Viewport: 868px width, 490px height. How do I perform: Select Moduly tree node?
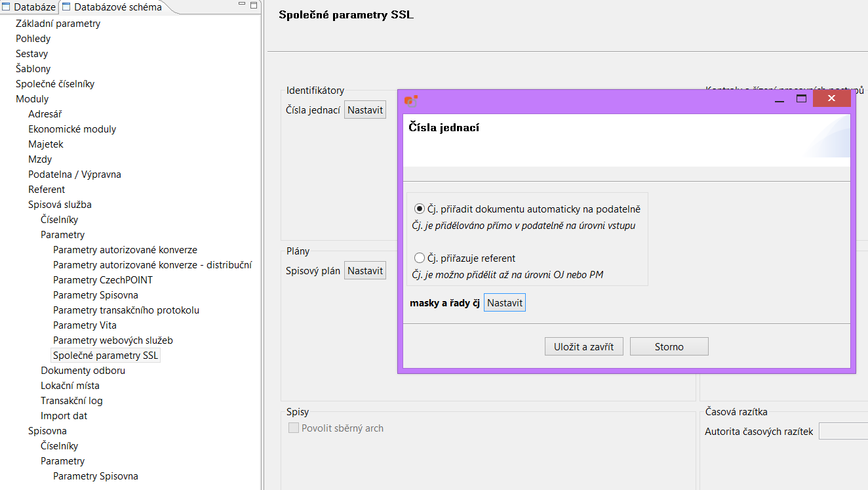pos(32,99)
